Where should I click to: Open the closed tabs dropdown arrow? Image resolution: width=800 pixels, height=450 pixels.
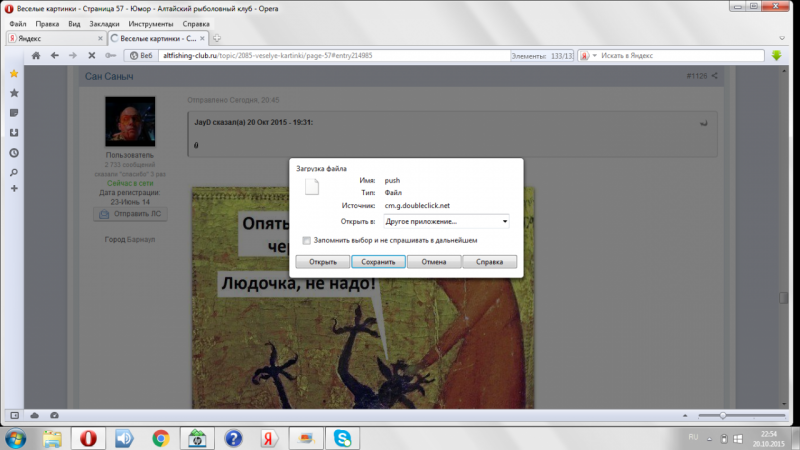point(782,38)
